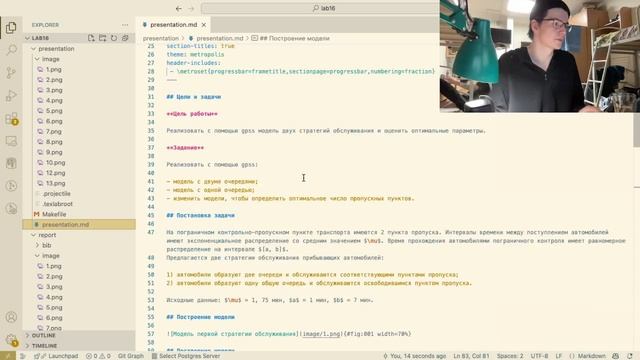Change line ending via LF
The image size is (640, 360).
[x=559, y=356]
